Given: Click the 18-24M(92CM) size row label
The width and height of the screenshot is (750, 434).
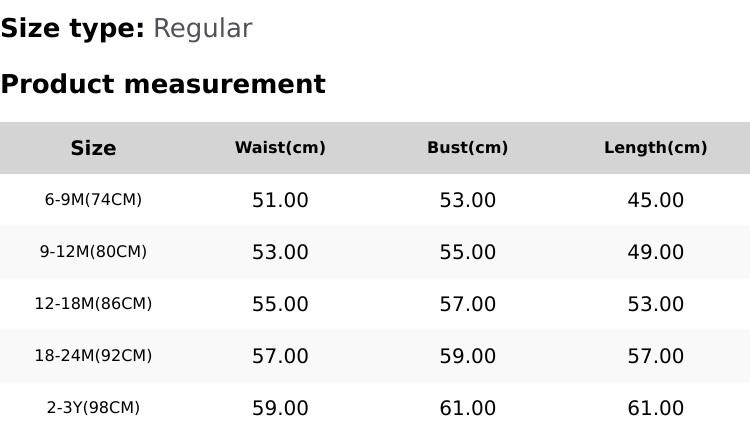Looking at the screenshot, I should point(93,356).
